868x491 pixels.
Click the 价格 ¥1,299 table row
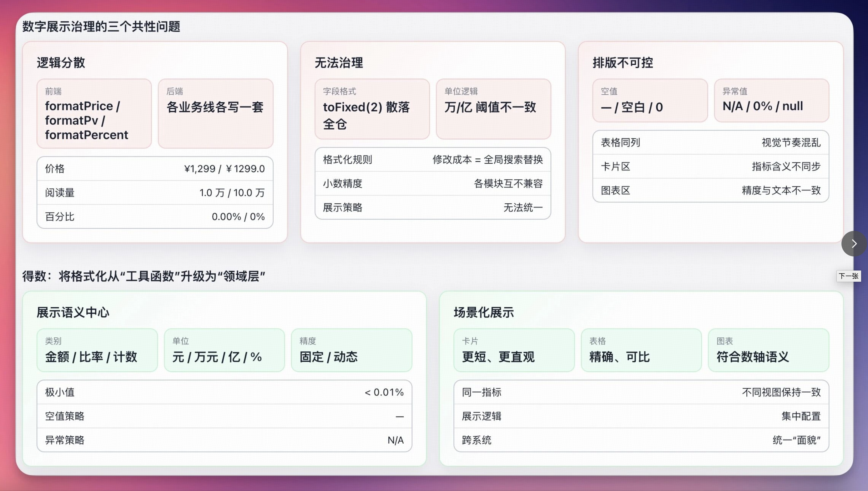pyautogui.click(x=154, y=168)
